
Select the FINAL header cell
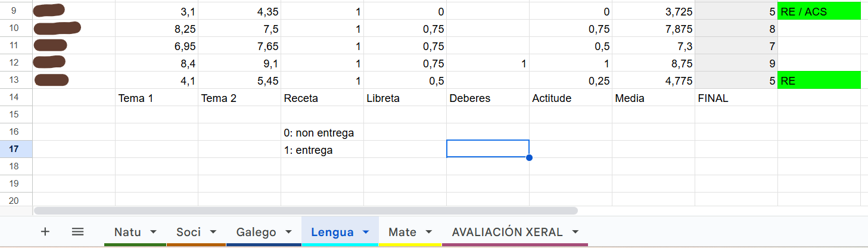pos(736,98)
